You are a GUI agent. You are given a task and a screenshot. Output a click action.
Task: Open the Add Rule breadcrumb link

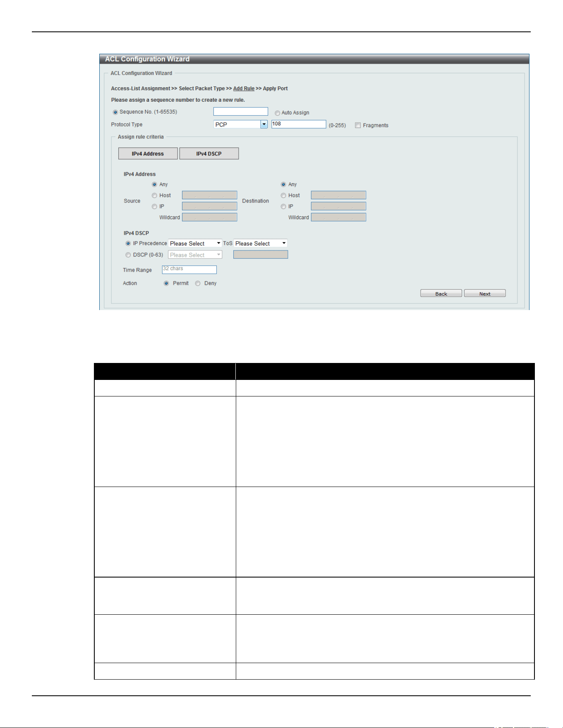[244, 88]
